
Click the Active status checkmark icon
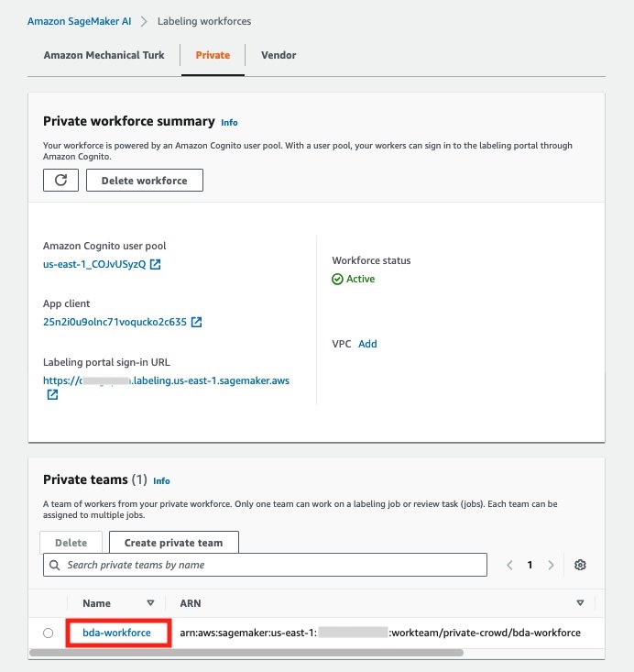click(x=337, y=279)
